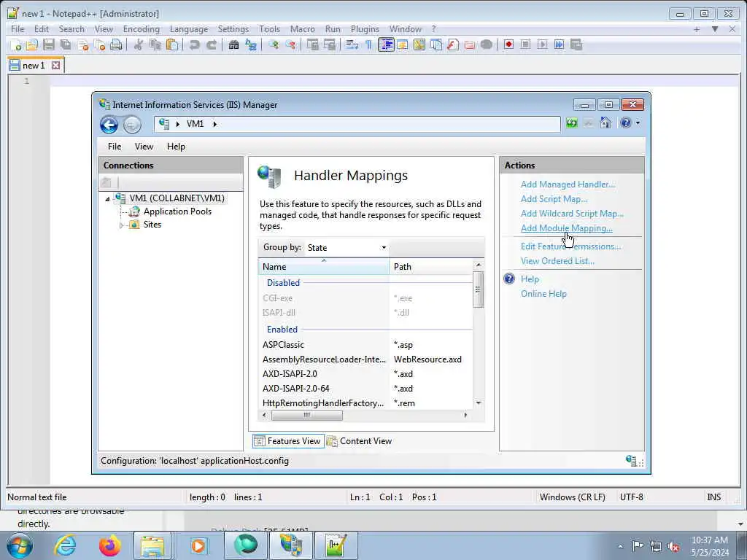The image size is (747, 560).
Task: Click Add Module Mapping link
Action: point(566,228)
